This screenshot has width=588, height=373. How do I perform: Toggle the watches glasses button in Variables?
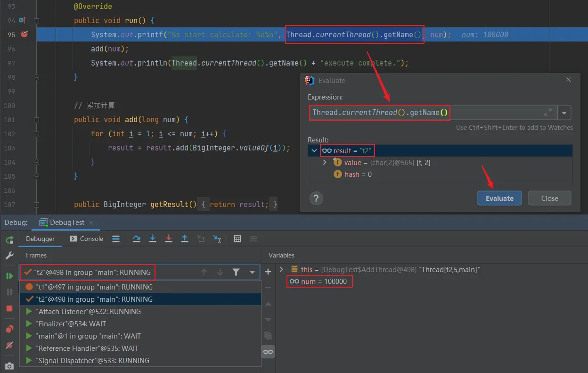click(268, 352)
